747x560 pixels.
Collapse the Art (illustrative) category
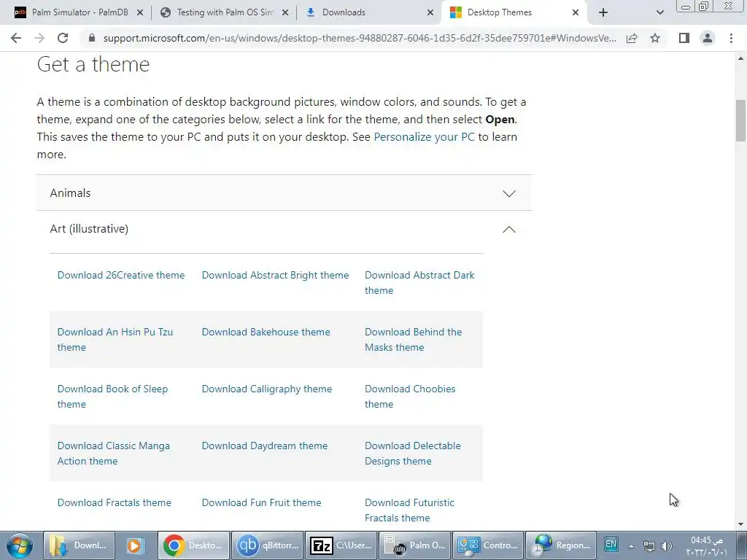point(285,229)
